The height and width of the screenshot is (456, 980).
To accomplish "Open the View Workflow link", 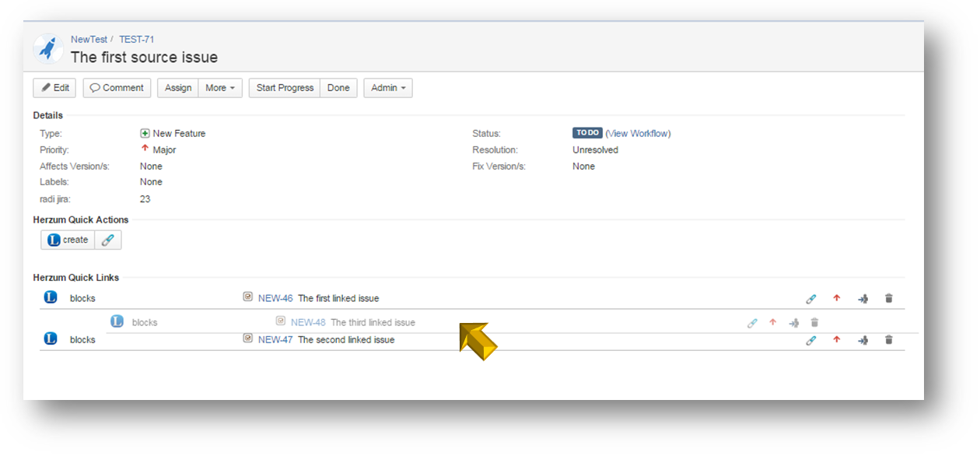I will (x=638, y=134).
